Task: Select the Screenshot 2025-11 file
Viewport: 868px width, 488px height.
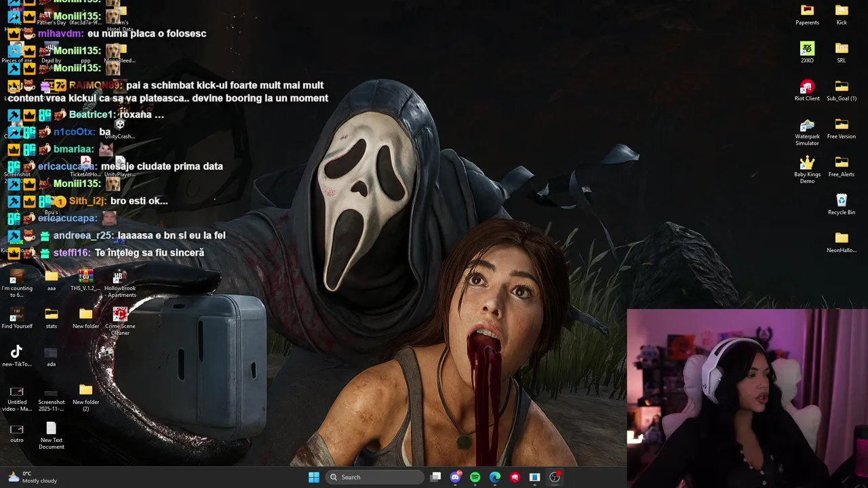Action: click(52, 399)
